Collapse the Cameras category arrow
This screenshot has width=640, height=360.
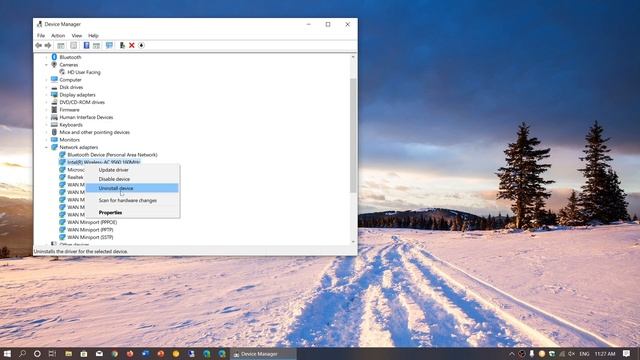click(47, 64)
